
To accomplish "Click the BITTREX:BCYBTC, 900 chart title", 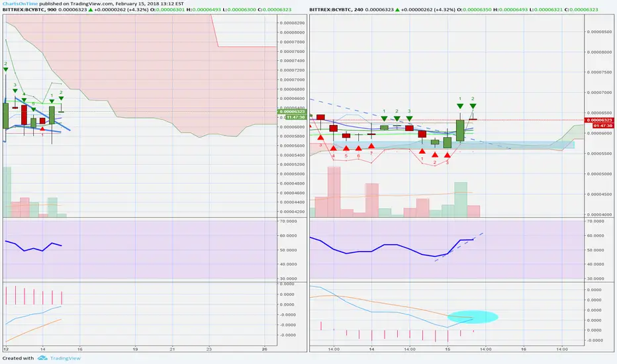I will click(30, 9).
